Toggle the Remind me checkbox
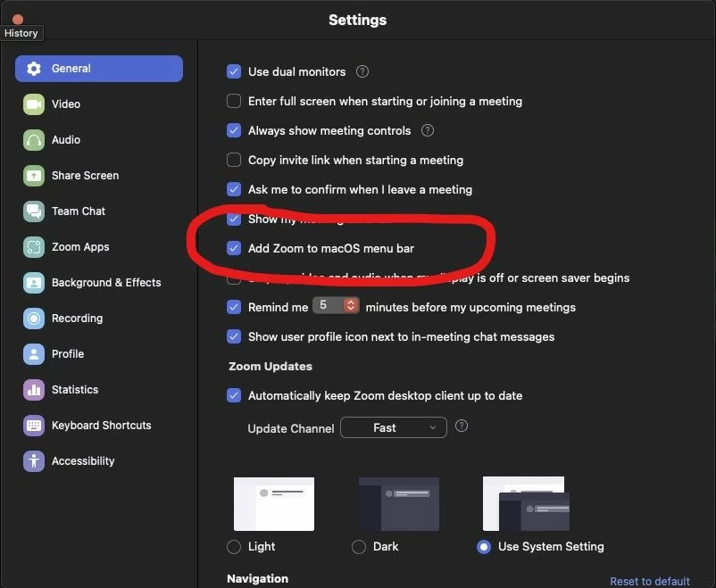716x588 pixels. [x=234, y=307]
